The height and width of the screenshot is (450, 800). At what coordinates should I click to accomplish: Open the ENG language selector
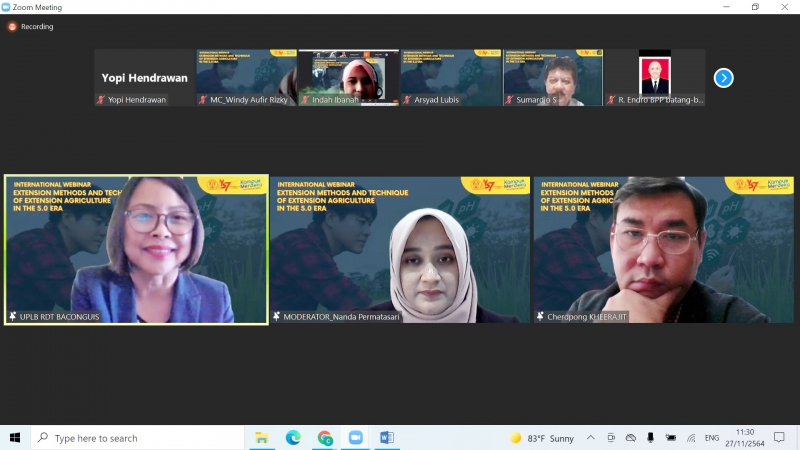(x=712, y=438)
